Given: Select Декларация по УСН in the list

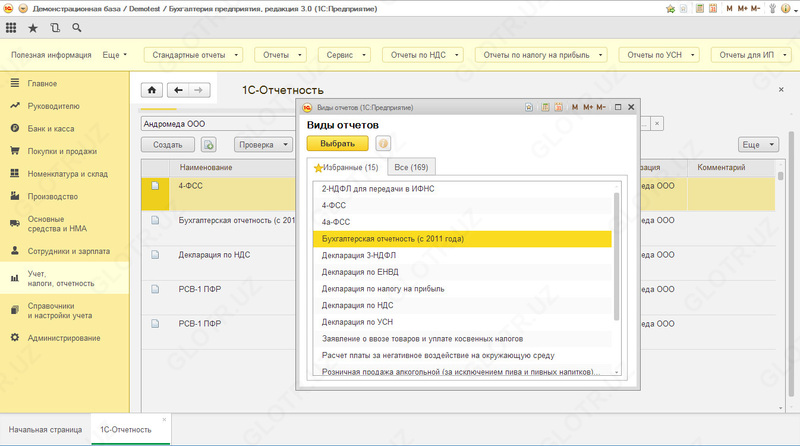Looking at the screenshot, I should pyautogui.click(x=355, y=322).
